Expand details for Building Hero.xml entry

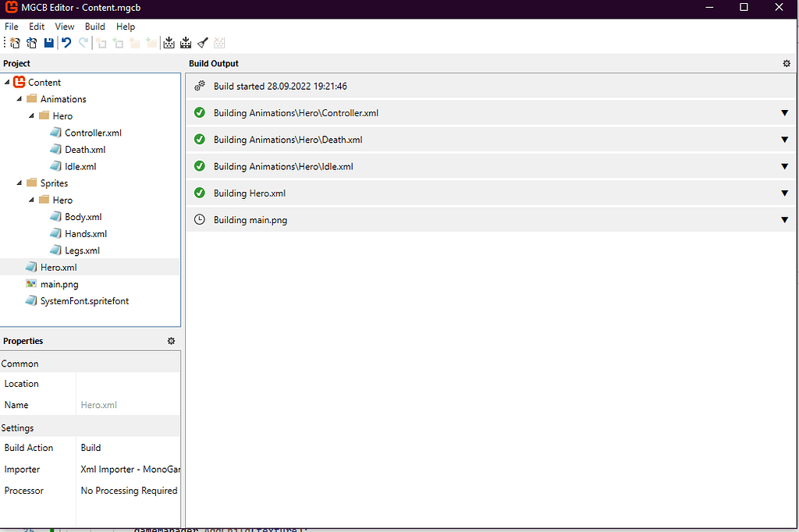[x=784, y=193]
